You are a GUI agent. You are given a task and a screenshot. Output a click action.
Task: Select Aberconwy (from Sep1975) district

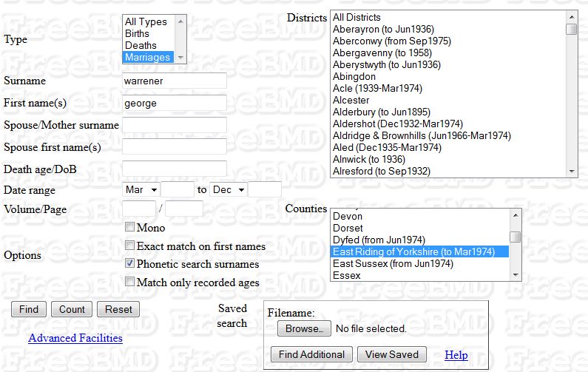[x=447, y=41]
